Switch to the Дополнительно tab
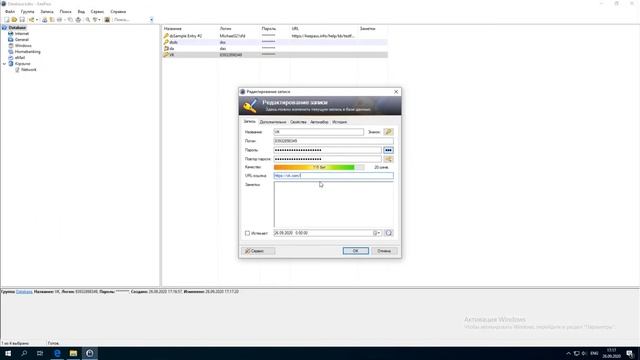Screen dimensions: 640x360 point(273,122)
